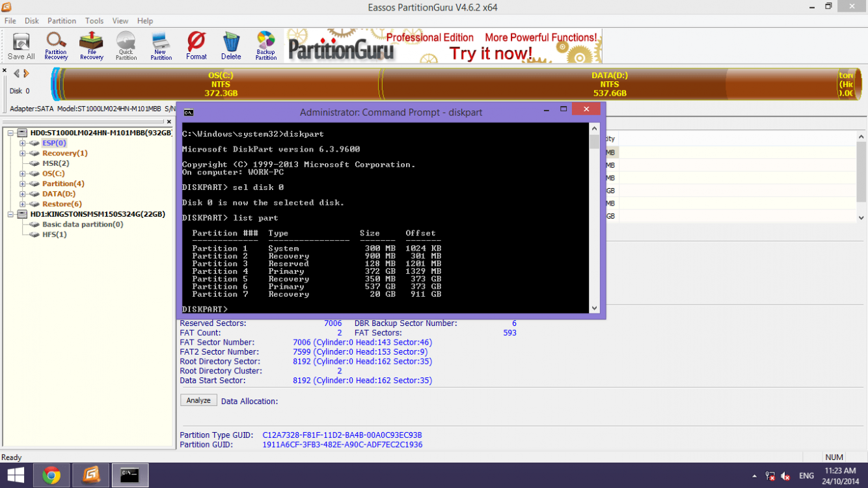Open the View menu
Screen dimensions: 868x488
(120, 21)
